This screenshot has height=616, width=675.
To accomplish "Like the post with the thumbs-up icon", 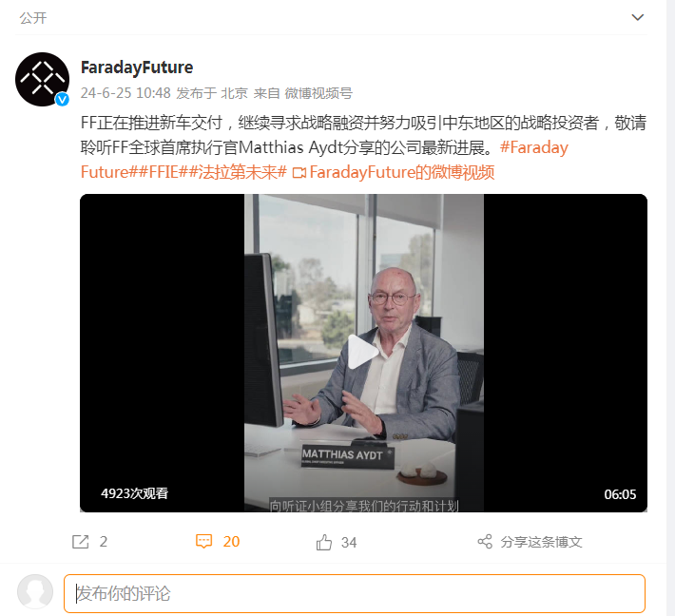I will [324, 542].
